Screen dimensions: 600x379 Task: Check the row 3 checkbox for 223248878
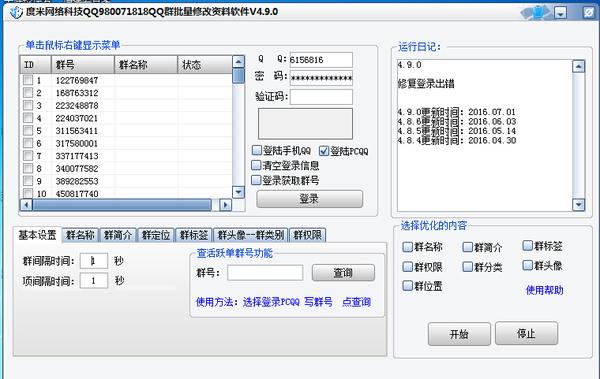tap(28, 105)
